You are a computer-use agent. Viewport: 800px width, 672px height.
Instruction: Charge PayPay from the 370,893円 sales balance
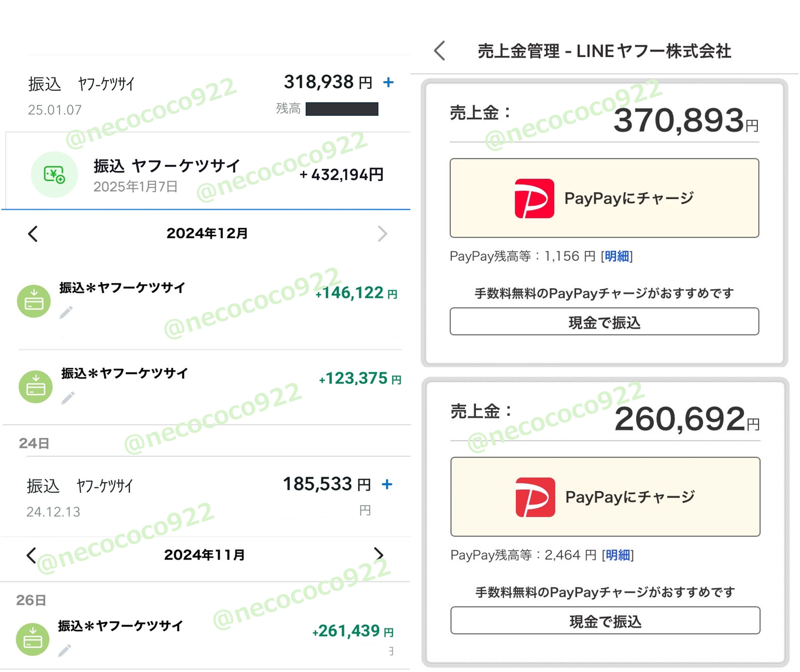click(604, 198)
